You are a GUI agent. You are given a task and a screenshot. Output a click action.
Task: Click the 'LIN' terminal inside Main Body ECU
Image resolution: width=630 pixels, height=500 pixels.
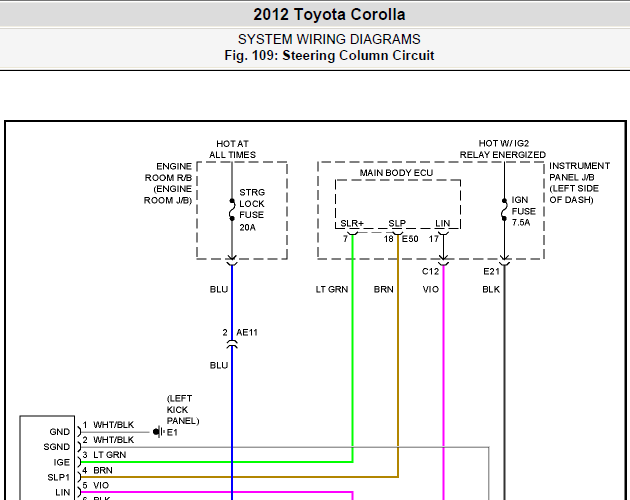click(x=442, y=223)
